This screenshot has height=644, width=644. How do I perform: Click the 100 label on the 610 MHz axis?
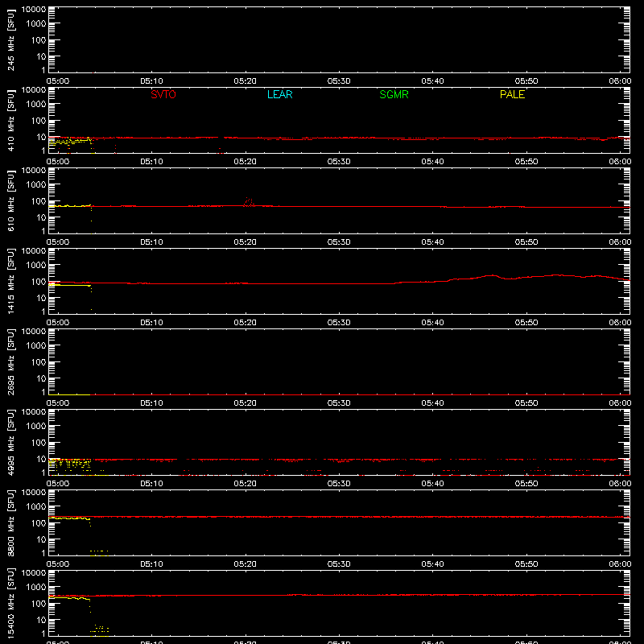click(39, 201)
